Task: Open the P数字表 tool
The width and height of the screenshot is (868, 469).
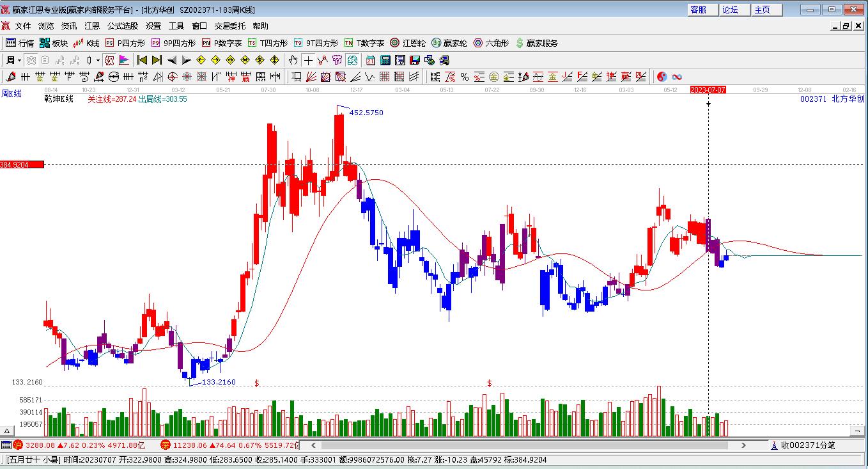Action: pyautogui.click(x=222, y=43)
